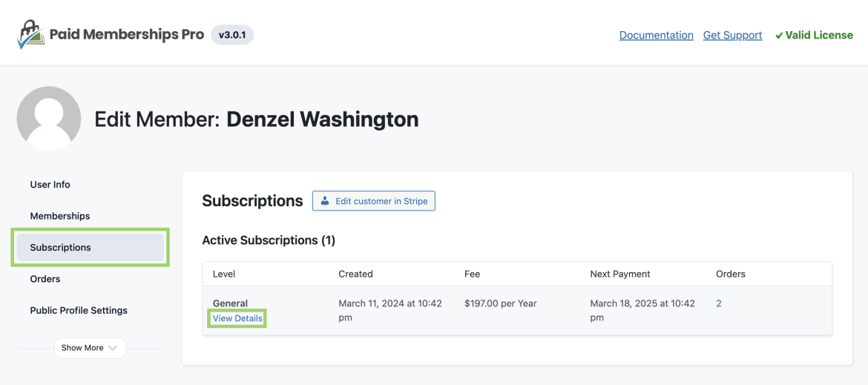Open the Orders sidebar section

[45, 279]
